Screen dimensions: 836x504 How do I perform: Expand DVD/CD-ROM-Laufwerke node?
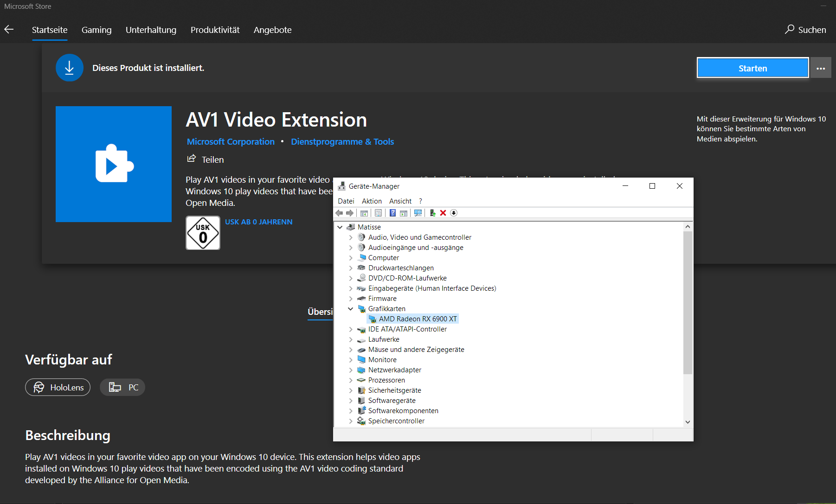[x=351, y=278]
